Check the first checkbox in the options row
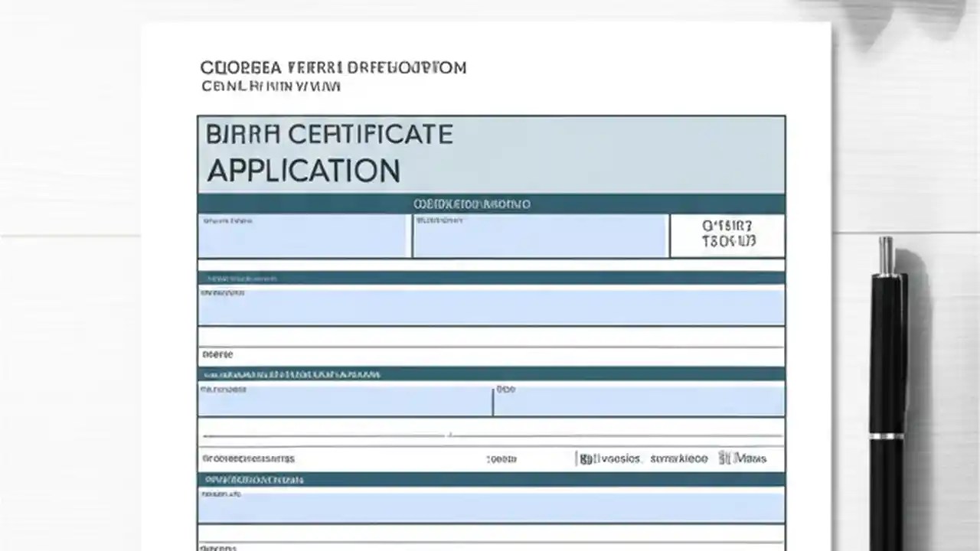 point(583,458)
